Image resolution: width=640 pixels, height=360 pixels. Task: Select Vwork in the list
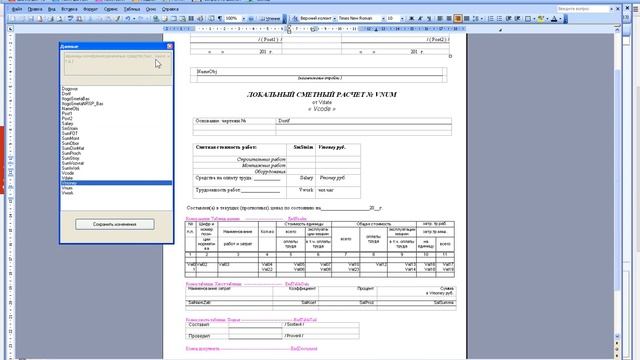(x=67, y=193)
